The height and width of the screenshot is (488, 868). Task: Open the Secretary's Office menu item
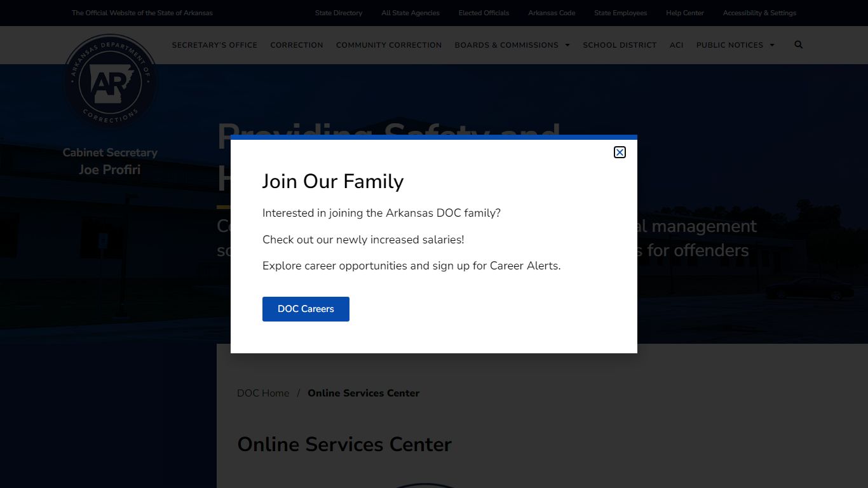coord(215,45)
